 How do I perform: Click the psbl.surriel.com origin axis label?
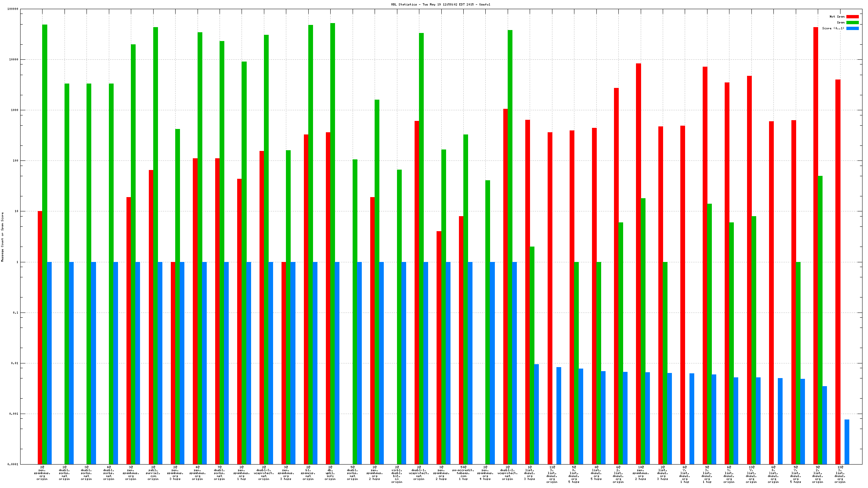[153, 473]
